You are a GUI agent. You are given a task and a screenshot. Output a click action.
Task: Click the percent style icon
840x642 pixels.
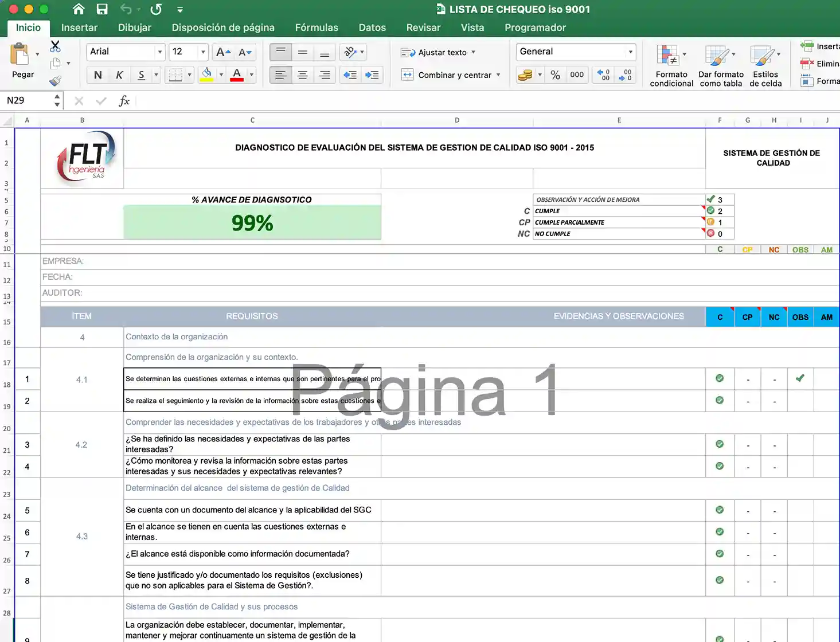point(555,75)
